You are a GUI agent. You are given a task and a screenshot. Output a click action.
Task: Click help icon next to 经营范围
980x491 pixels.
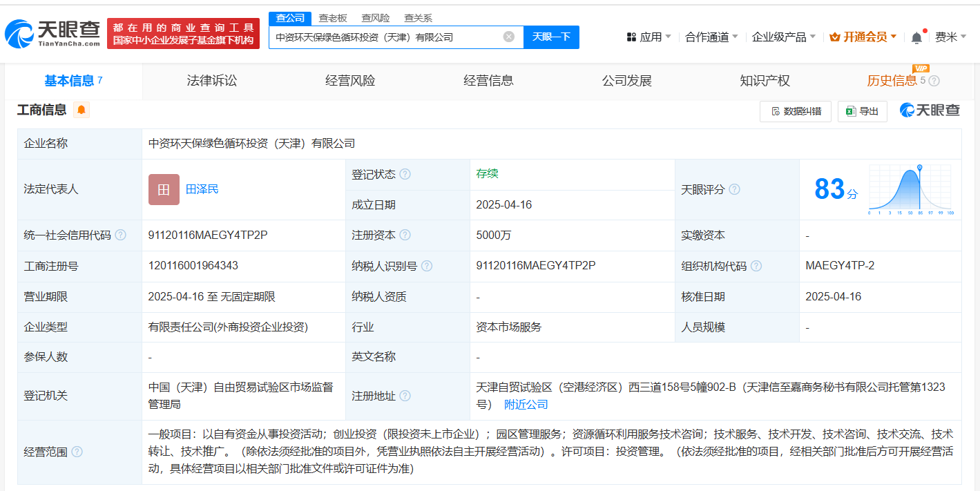tap(77, 452)
